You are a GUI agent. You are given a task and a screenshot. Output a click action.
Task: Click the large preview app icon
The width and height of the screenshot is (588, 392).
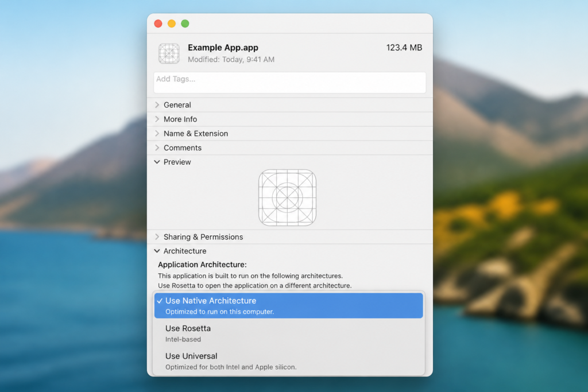[287, 197]
